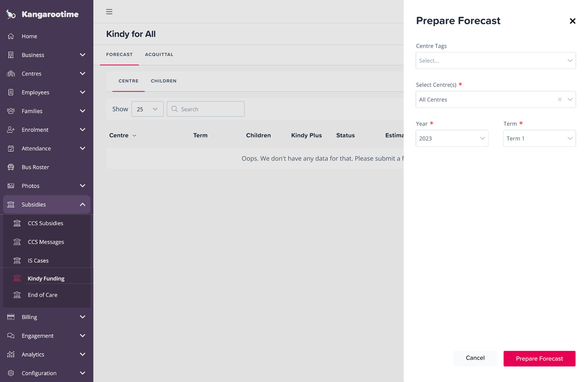Image resolution: width=588 pixels, height=382 pixels.
Task: Expand the Business menu chevron
Action: pos(82,55)
